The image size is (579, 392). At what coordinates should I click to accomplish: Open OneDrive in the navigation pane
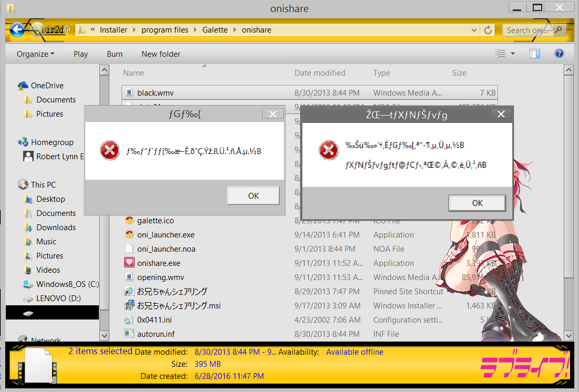[47, 86]
